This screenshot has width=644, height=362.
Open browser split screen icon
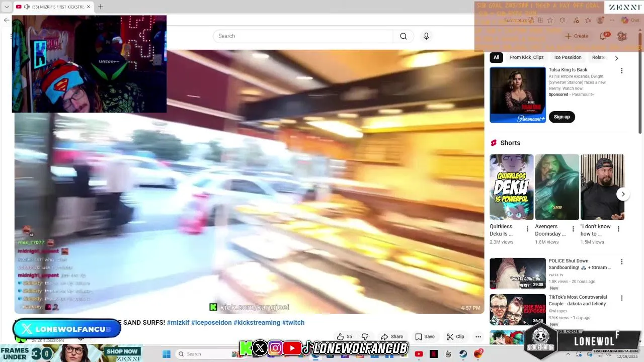point(540,20)
